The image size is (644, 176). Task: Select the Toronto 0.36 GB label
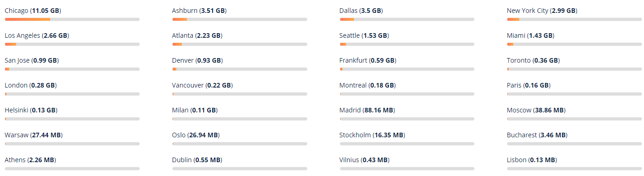click(x=533, y=60)
